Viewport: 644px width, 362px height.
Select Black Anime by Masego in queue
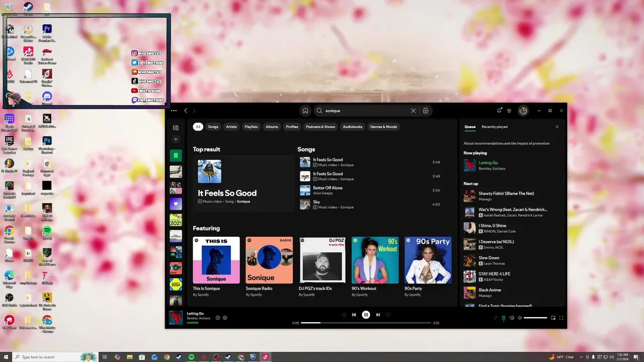(x=512, y=293)
